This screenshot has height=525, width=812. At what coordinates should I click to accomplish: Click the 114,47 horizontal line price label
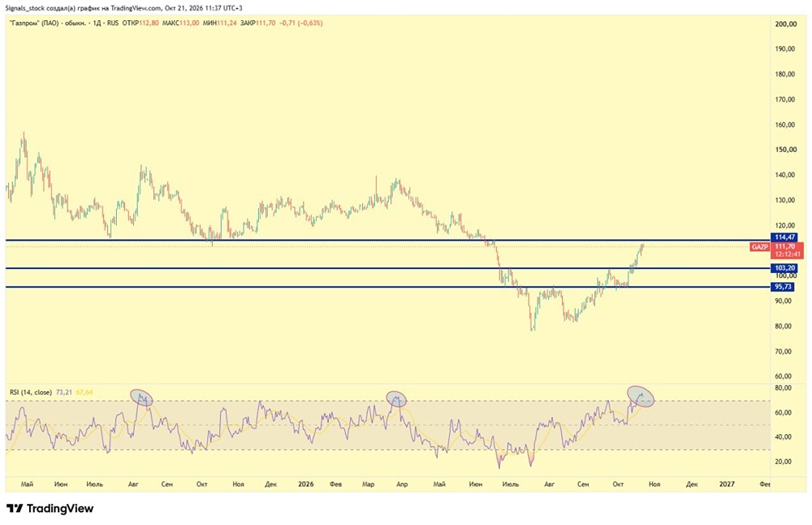784,237
